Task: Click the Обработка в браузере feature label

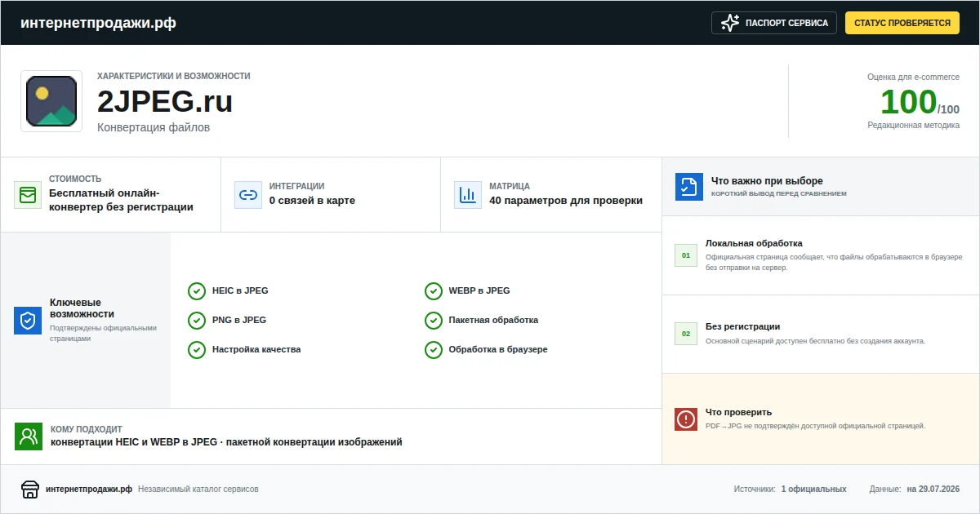Action: (x=498, y=349)
